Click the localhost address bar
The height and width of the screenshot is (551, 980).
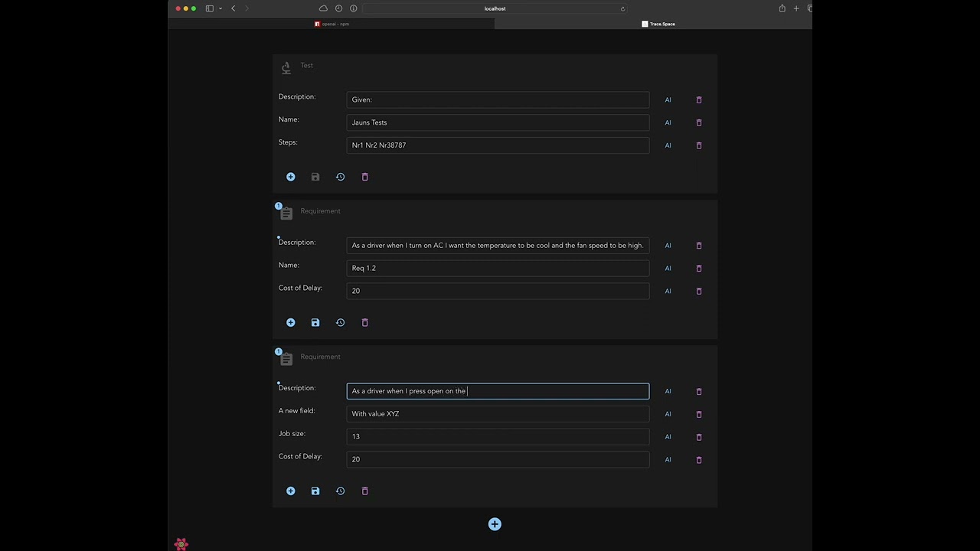click(x=495, y=8)
